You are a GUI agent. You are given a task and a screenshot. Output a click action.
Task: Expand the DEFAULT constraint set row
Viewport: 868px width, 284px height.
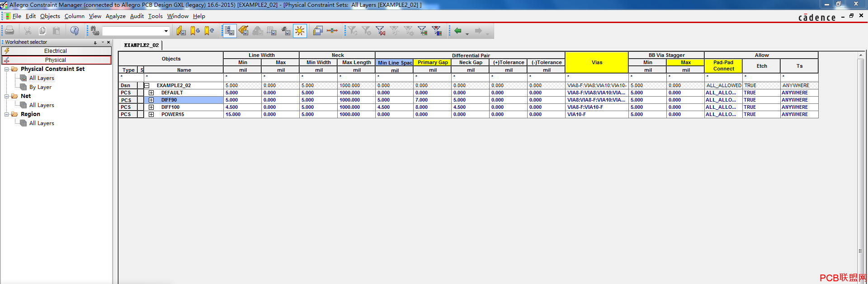[x=151, y=93]
